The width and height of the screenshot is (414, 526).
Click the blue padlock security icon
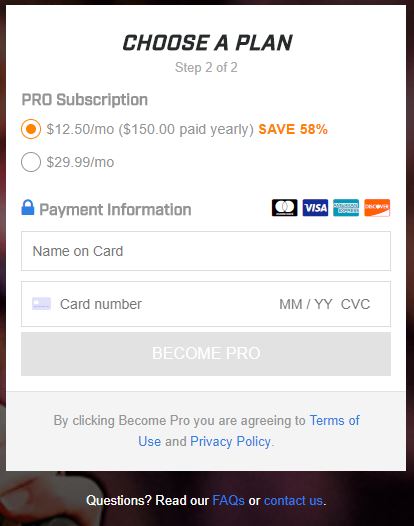click(x=28, y=207)
